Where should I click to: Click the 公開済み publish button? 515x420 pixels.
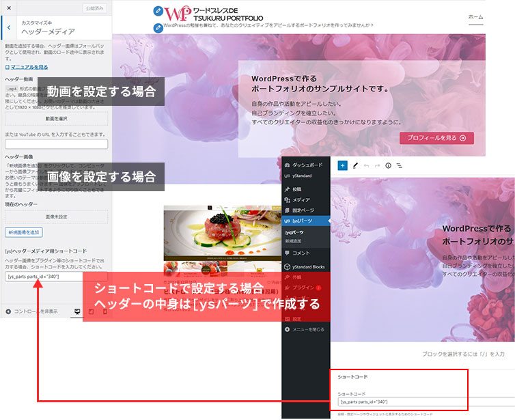point(94,8)
